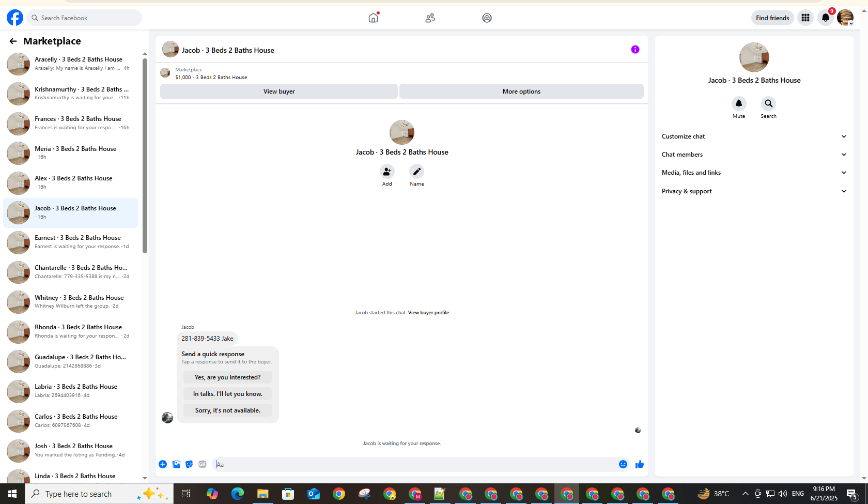Open the Rhonda conversation
Screen dimensions: 868x504
pyautogui.click(x=71, y=331)
